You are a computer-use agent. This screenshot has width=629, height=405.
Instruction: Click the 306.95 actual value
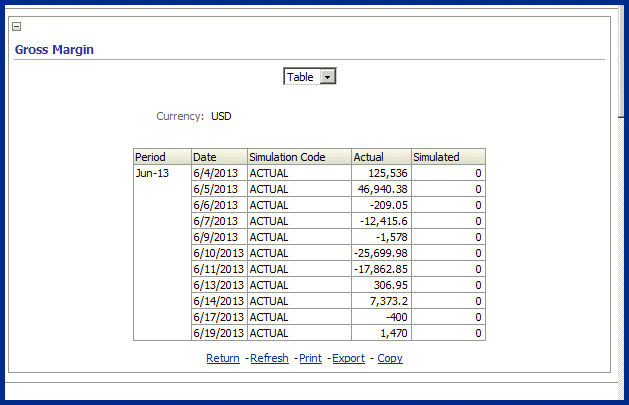coord(381,285)
